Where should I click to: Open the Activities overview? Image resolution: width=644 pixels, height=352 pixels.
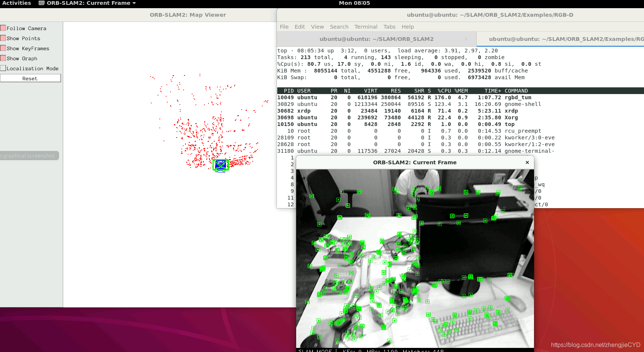[x=16, y=3]
